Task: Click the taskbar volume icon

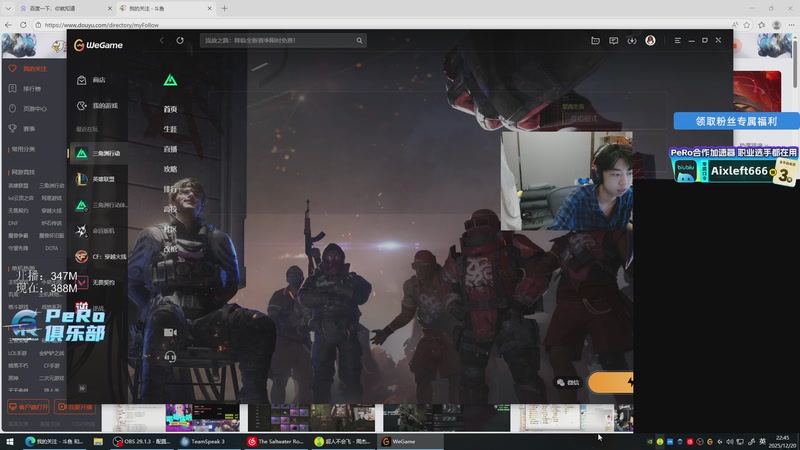Action: [730, 442]
